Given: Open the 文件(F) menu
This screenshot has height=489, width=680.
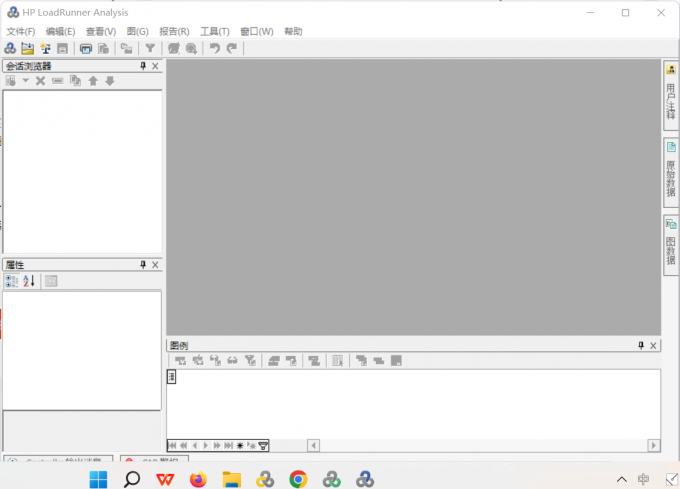Looking at the screenshot, I should (x=20, y=31).
